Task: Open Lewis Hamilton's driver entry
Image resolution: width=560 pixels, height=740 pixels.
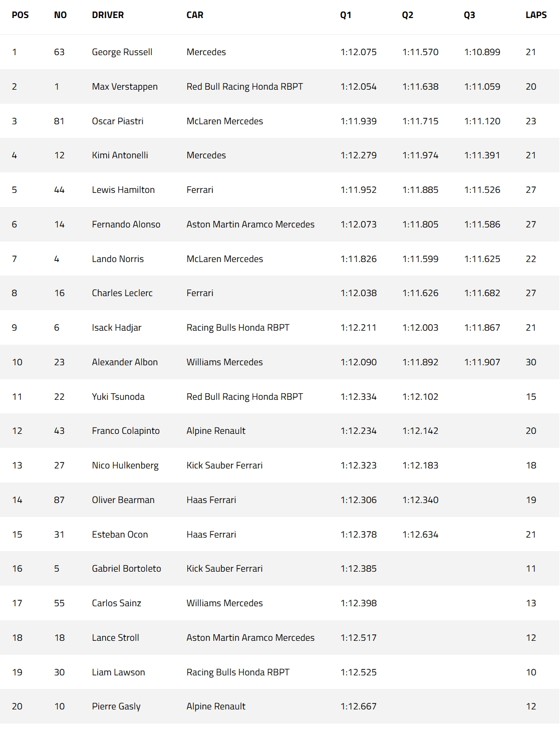Action: 123,190
